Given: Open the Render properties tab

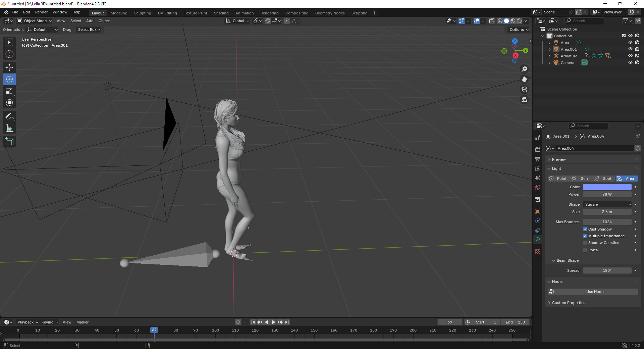Looking at the screenshot, I should pos(538,149).
